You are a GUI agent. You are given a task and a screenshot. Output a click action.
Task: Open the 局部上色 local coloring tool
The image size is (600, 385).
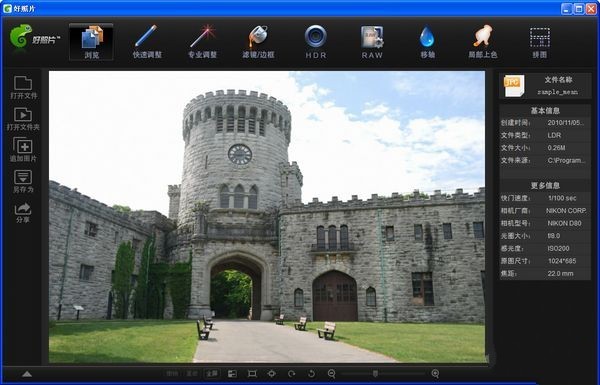[483, 41]
